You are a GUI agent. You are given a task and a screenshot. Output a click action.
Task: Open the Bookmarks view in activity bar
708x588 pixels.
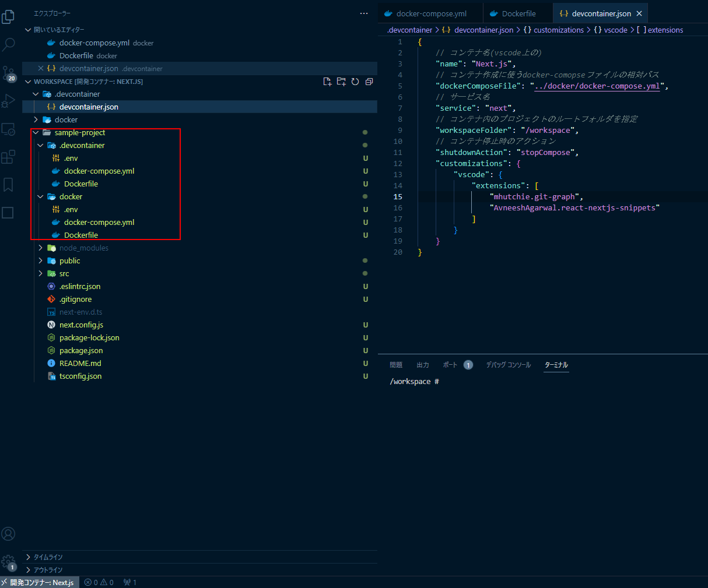coord(8,185)
